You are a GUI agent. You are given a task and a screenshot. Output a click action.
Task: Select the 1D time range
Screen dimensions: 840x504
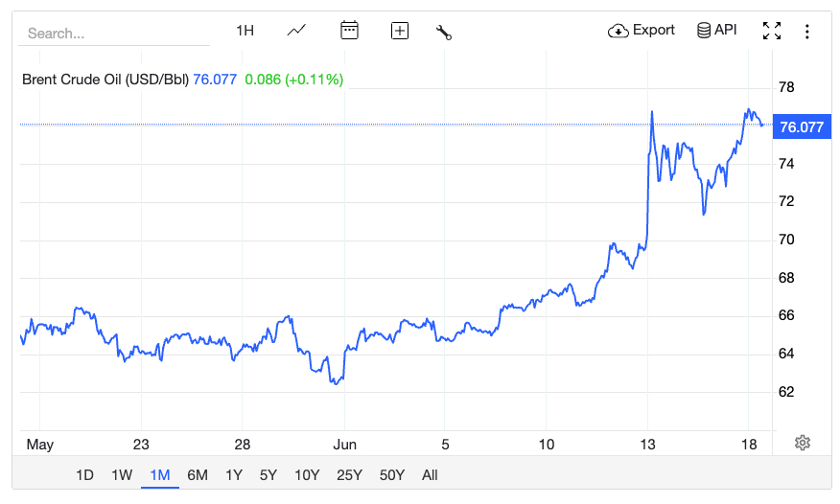point(84,474)
